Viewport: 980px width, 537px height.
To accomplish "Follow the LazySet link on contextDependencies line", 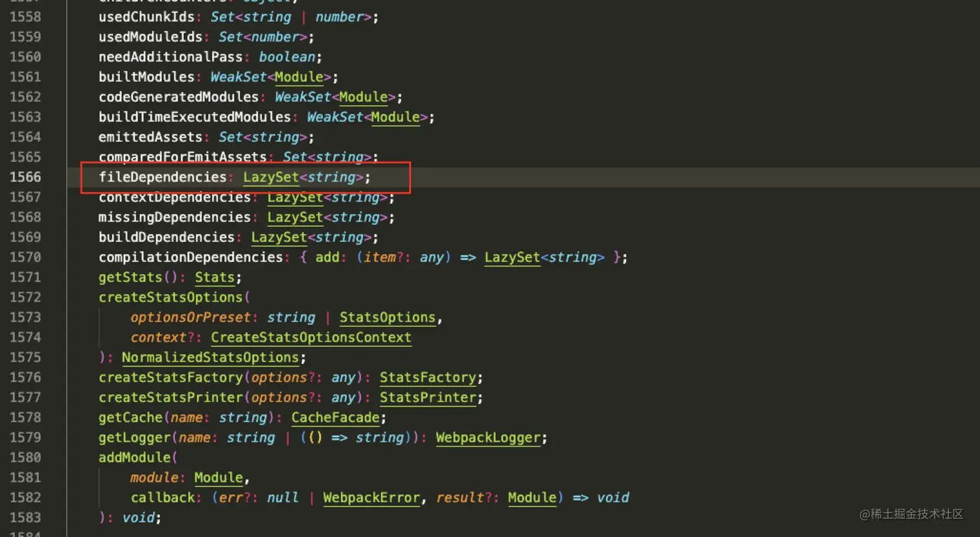I will [x=295, y=197].
